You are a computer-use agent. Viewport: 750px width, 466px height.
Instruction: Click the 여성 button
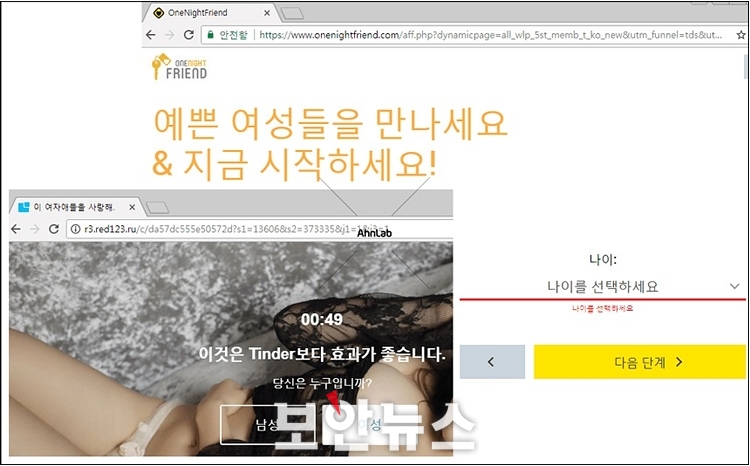(370, 425)
